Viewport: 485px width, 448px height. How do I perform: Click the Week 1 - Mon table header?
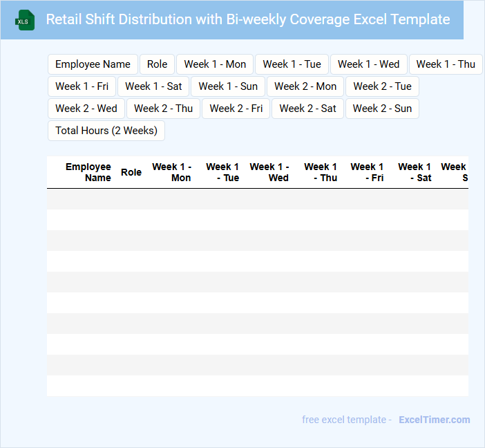[x=172, y=172]
